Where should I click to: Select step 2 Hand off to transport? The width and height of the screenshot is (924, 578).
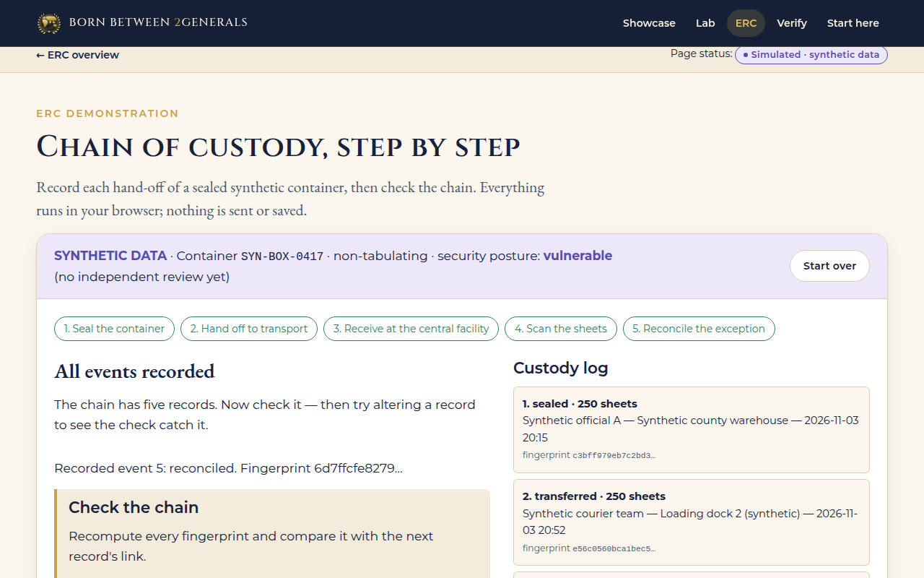coord(249,329)
